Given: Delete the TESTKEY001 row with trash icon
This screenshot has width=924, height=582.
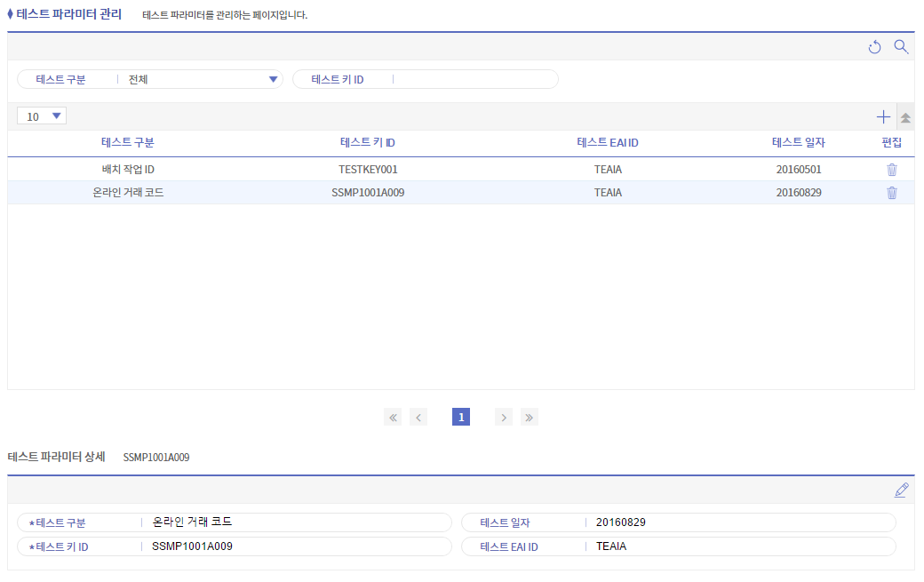Looking at the screenshot, I should [892, 170].
